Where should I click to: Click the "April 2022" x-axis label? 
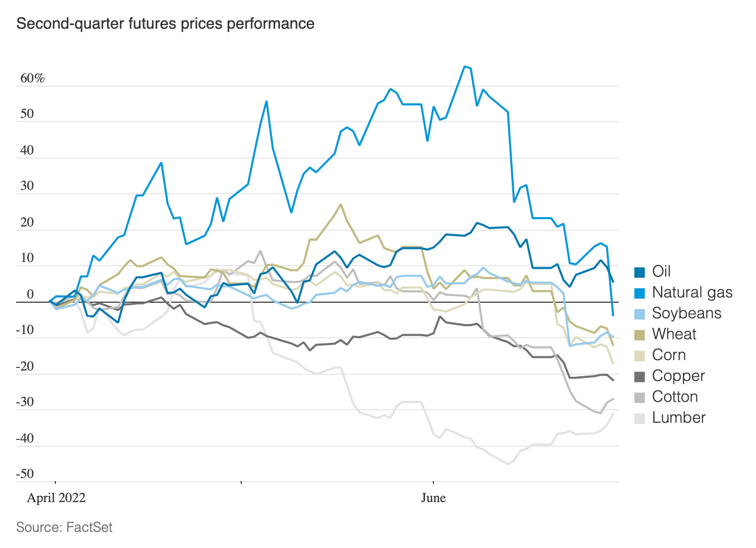[56, 498]
